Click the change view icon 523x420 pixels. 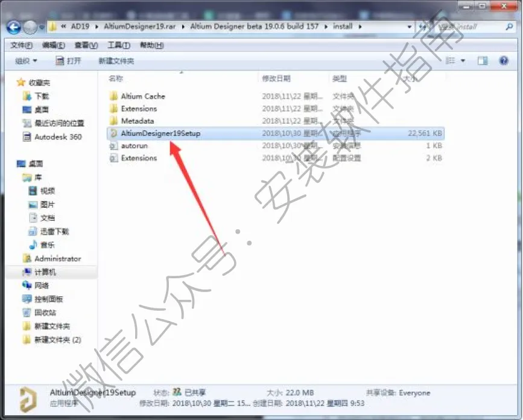point(450,60)
